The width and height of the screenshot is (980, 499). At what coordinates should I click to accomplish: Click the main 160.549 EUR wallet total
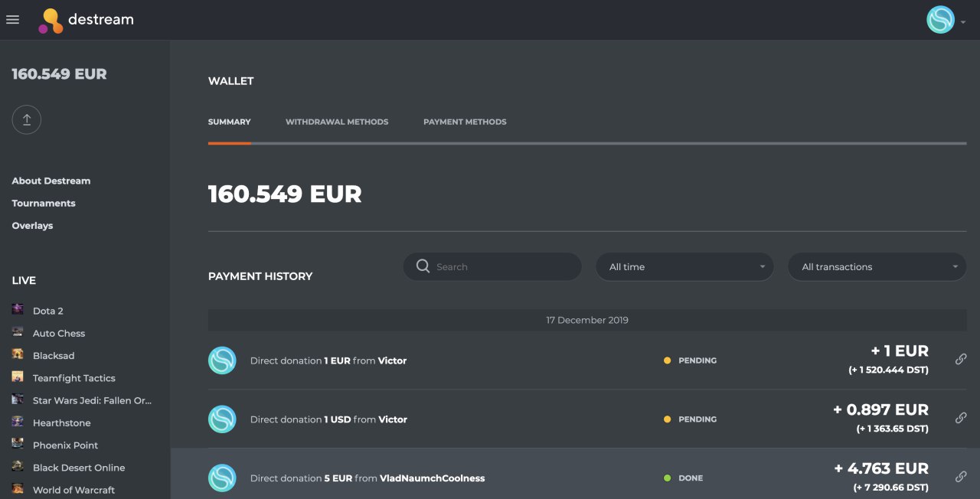(x=285, y=194)
